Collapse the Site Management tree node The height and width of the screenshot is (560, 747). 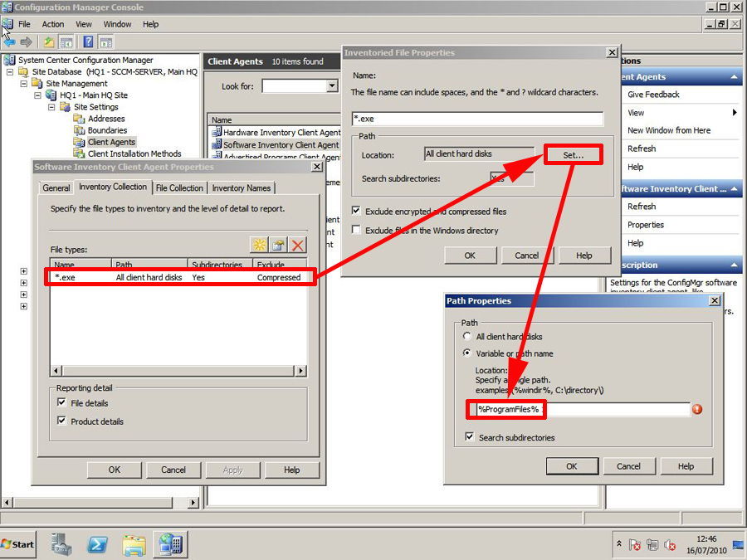tap(24, 83)
